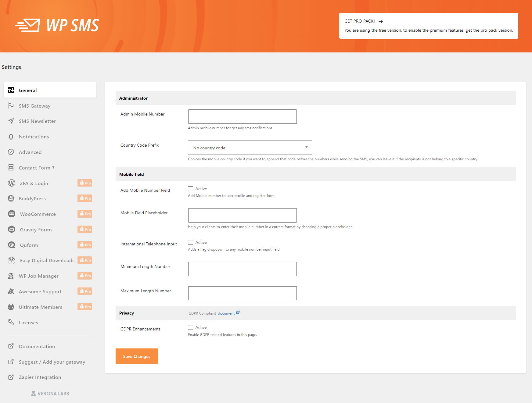Click the Notifications bell icon
This screenshot has width=532, height=403.
(11, 137)
